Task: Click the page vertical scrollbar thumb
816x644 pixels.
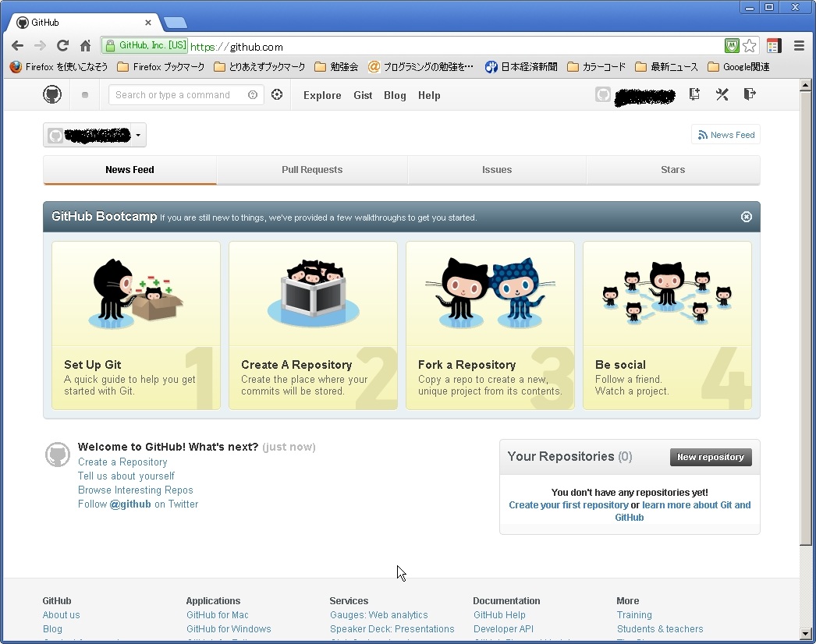Action: (x=805, y=318)
